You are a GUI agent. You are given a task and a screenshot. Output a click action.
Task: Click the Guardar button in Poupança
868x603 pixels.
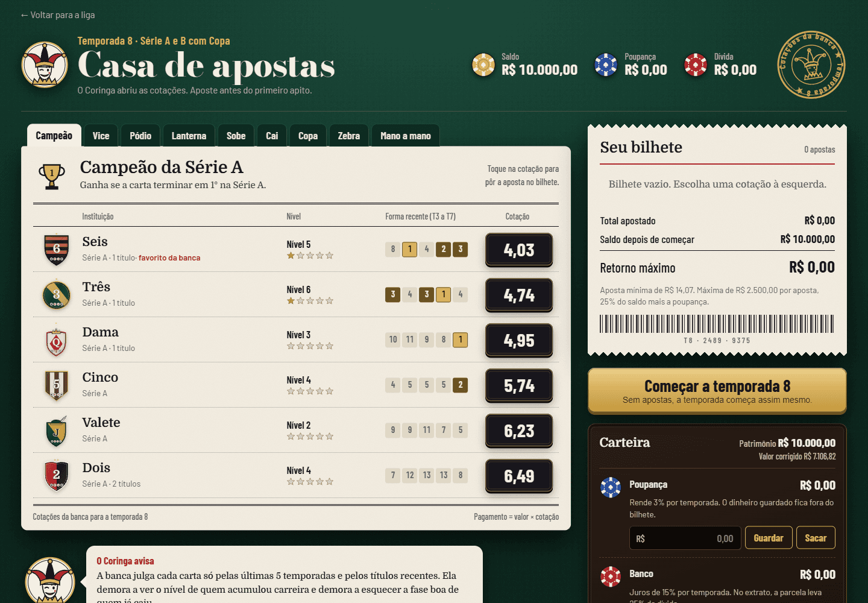point(769,538)
